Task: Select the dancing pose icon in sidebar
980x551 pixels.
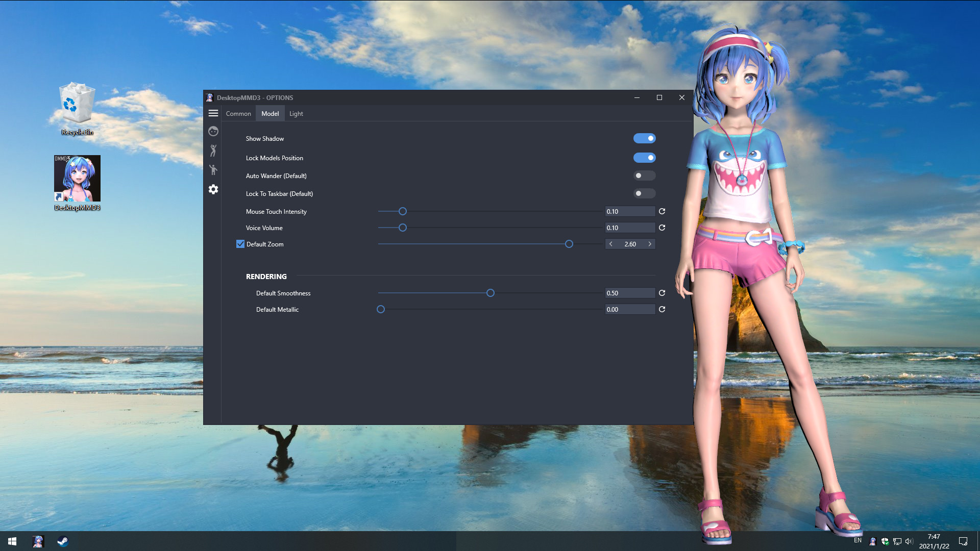Action: point(213,151)
